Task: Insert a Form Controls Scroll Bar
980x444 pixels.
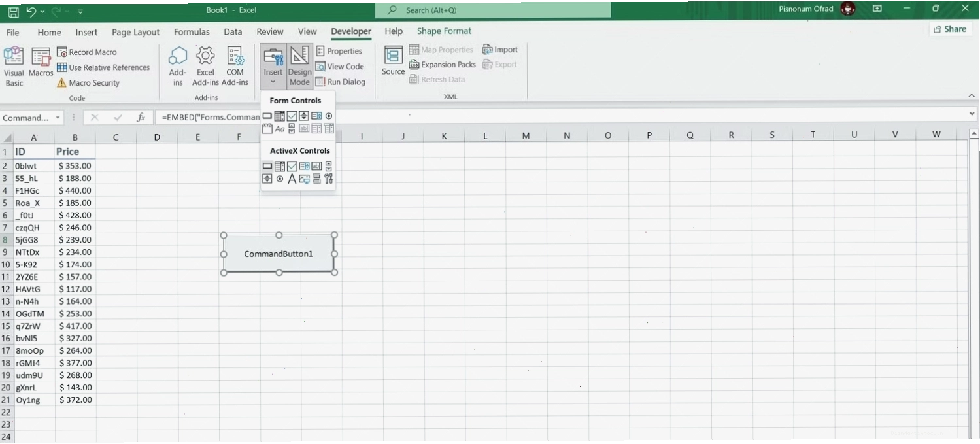Action: (292, 129)
